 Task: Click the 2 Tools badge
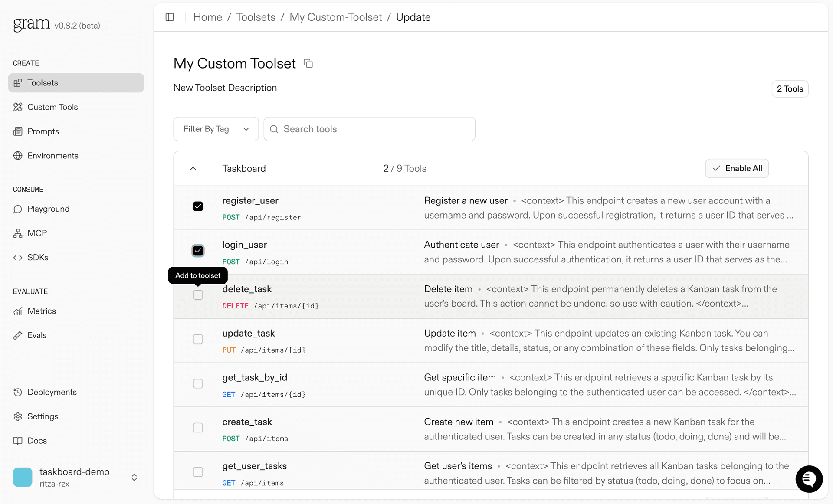[x=790, y=89]
